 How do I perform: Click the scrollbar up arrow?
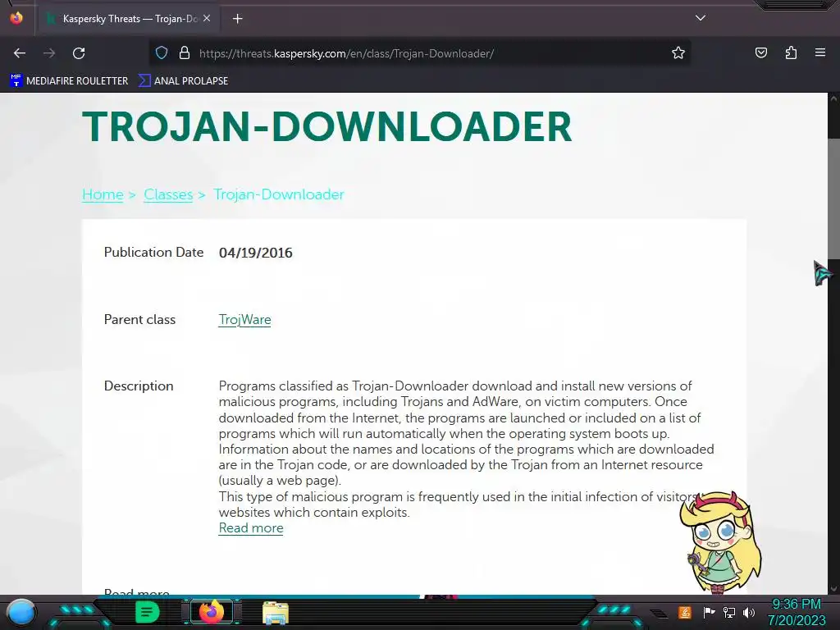833,98
